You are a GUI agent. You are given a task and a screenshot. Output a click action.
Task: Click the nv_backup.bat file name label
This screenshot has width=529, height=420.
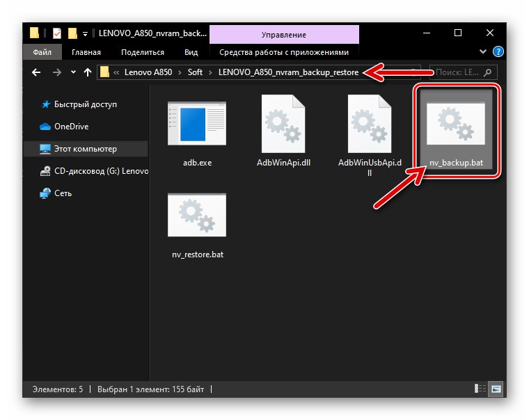tap(456, 163)
